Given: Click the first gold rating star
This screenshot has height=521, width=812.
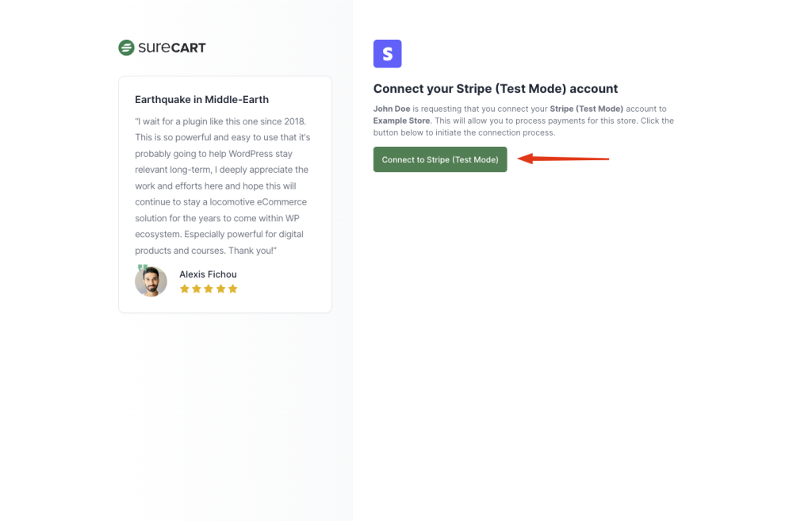Looking at the screenshot, I should click(x=185, y=289).
